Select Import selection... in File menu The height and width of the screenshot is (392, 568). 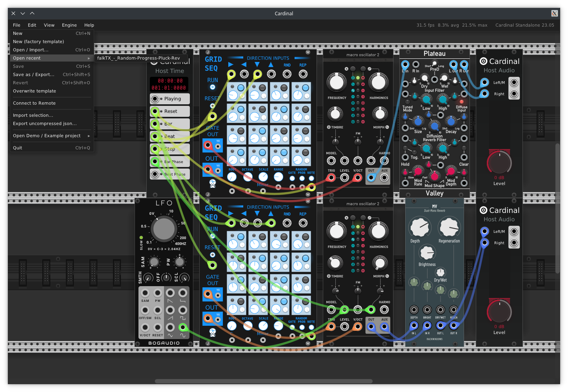pos(52,115)
